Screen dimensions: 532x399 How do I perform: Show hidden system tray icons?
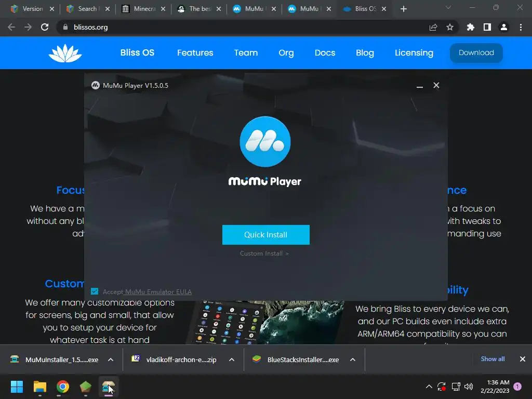coord(429,387)
